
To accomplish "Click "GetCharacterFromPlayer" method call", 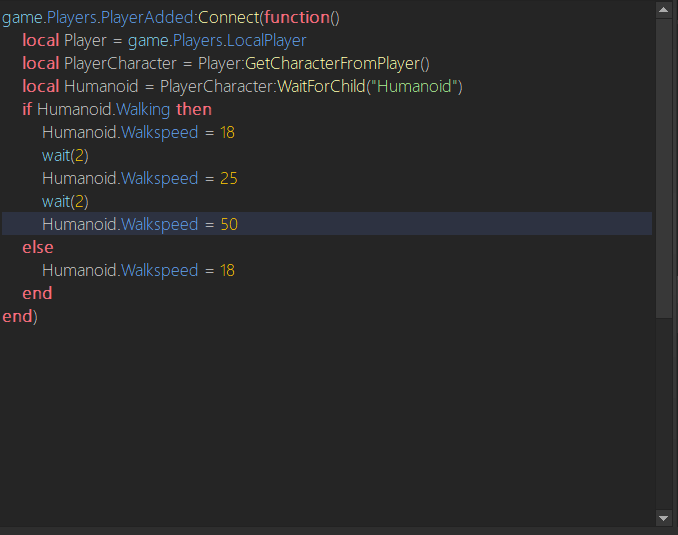I will tap(333, 64).
